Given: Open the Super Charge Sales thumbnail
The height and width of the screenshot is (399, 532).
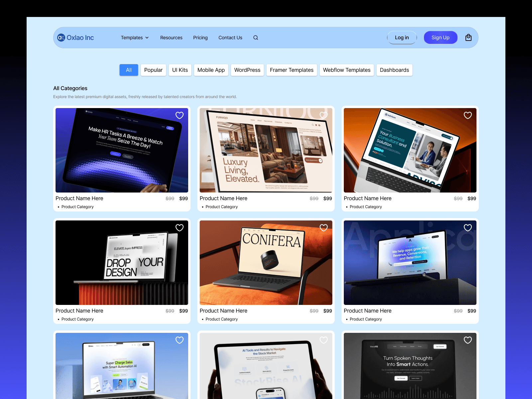Looking at the screenshot, I should coord(122,366).
